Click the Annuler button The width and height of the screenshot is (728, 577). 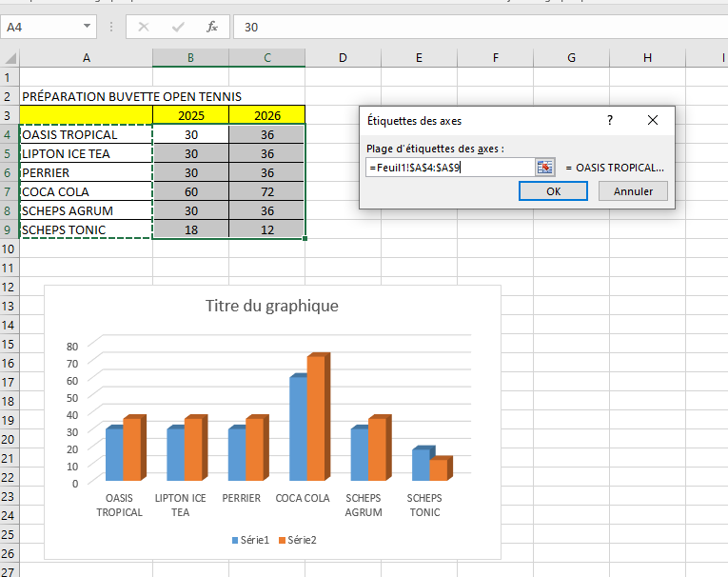(x=633, y=191)
